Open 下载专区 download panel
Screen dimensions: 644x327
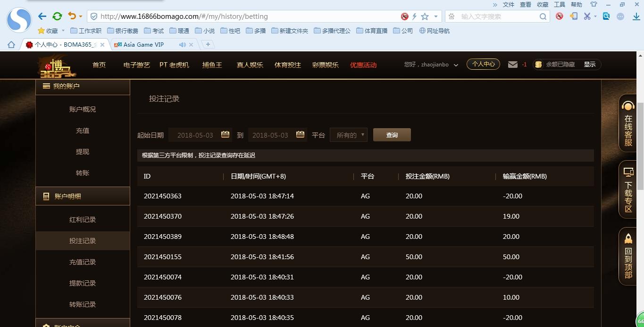pyautogui.click(x=628, y=189)
